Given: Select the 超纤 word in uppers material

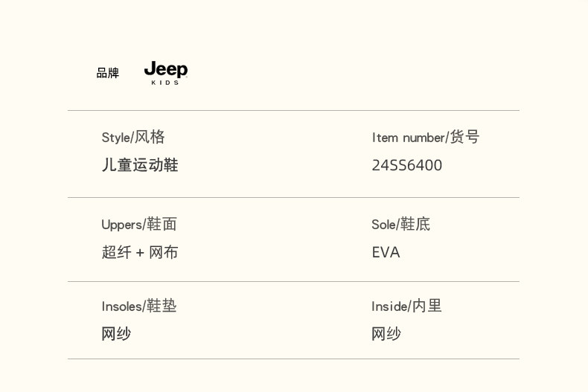Looking at the screenshot, I should [116, 252].
